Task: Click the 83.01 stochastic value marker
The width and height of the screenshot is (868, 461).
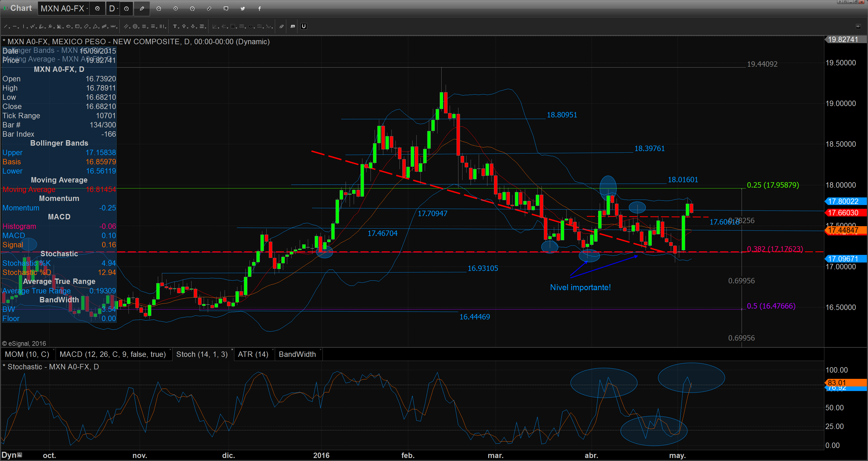Action: (x=845, y=382)
